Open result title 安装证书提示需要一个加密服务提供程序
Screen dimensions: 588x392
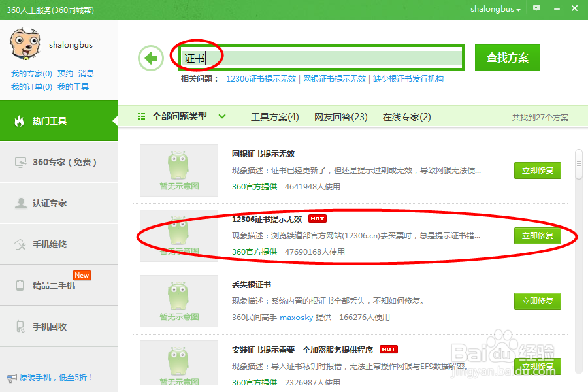[x=302, y=350]
